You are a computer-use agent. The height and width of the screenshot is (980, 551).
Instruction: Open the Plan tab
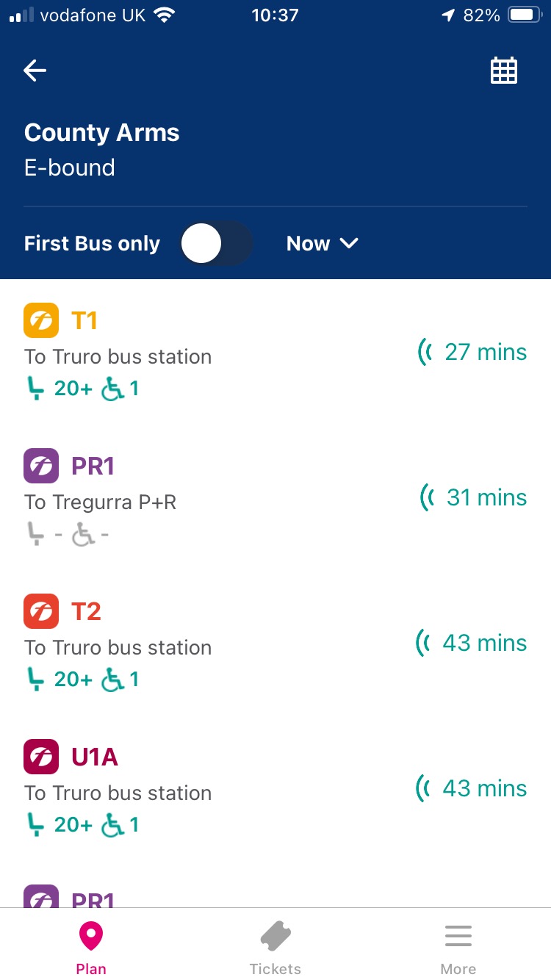point(91,948)
